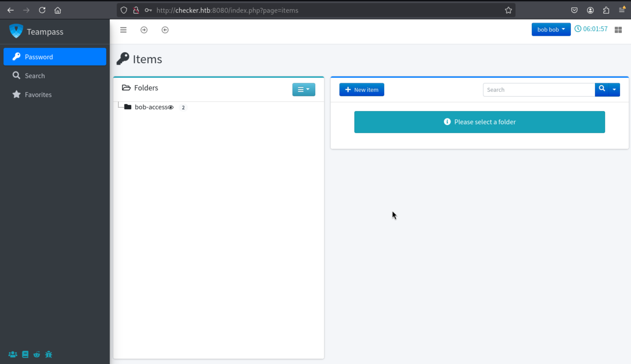631x364 pixels.
Task: Open the documentation book icon in footer
Action: (x=25, y=354)
